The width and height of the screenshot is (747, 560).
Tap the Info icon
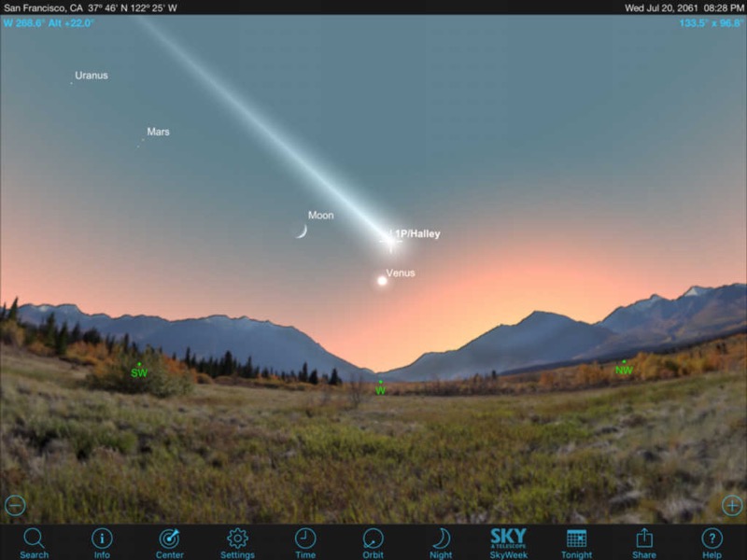(x=102, y=539)
